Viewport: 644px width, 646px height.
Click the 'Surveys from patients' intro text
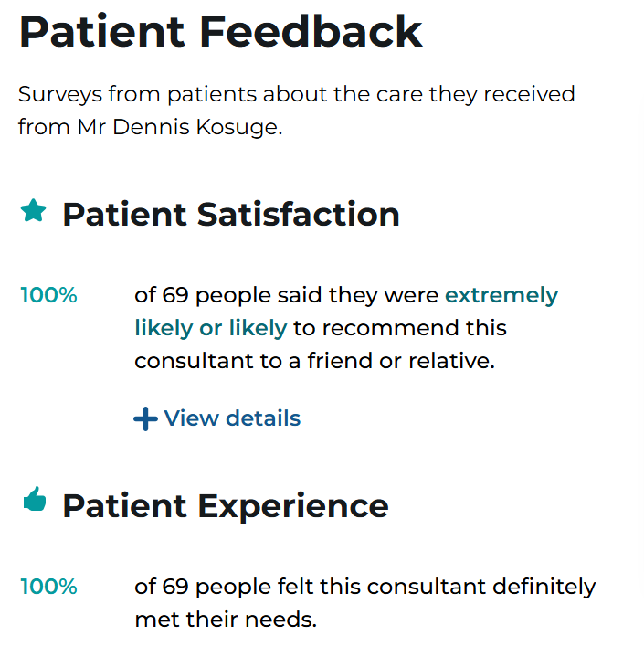(x=138, y=94)
